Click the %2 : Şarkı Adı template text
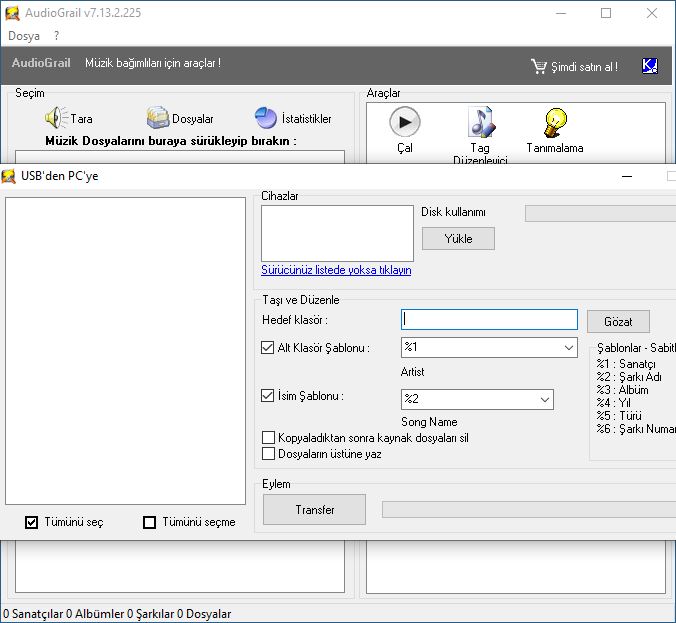Screen dimensions: 676x623 (x=629, y=377)
